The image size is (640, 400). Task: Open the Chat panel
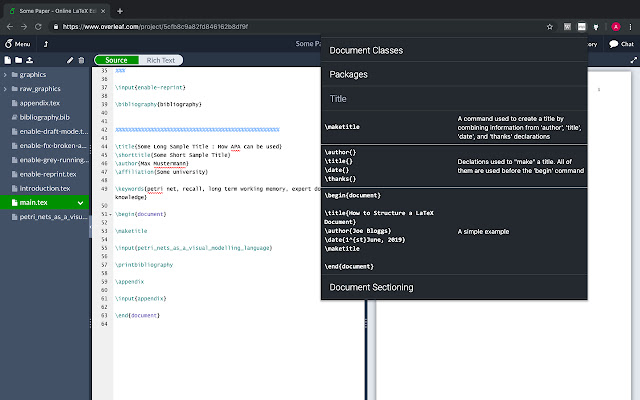pos(621,45)
